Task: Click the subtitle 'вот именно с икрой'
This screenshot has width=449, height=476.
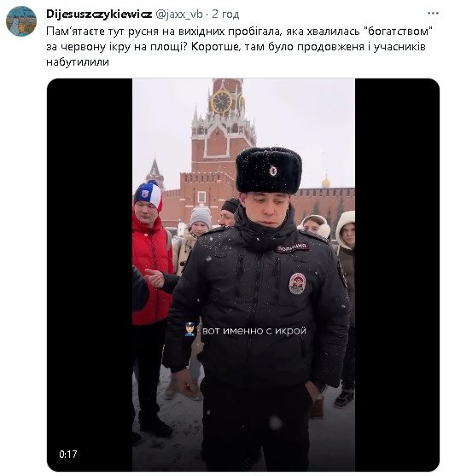Action: 254,331
